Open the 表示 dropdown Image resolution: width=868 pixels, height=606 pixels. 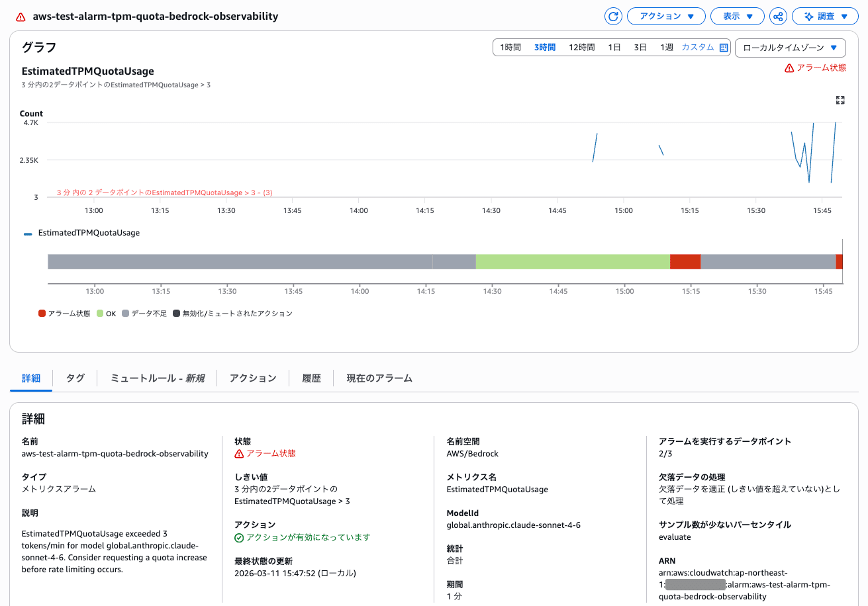pyautogui.click(x=737, y=16)
